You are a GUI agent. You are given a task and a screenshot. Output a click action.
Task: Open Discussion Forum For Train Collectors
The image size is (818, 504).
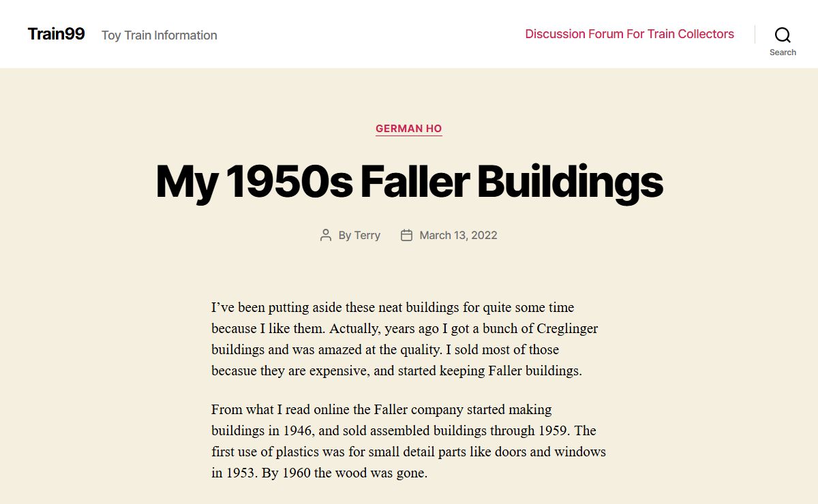[629, 34]
